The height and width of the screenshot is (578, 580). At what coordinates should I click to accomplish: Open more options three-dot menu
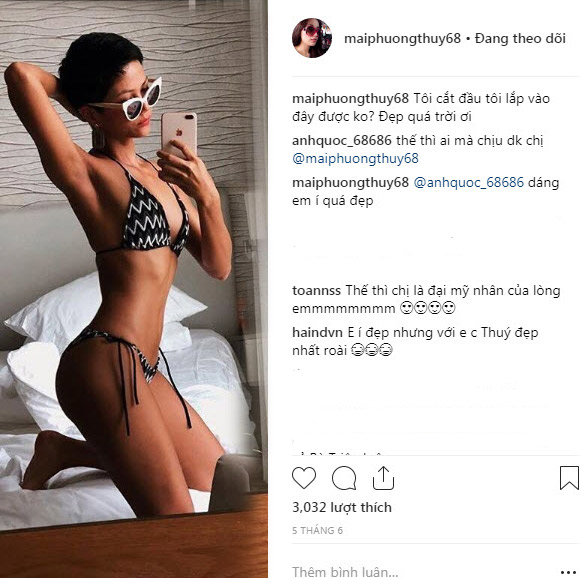[x=569, y=572]
